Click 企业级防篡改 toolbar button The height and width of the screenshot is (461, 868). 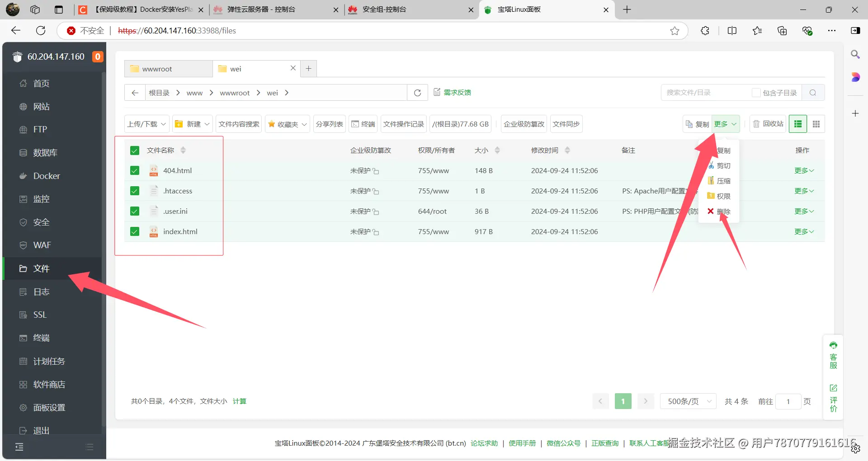(x=524, y=124)
